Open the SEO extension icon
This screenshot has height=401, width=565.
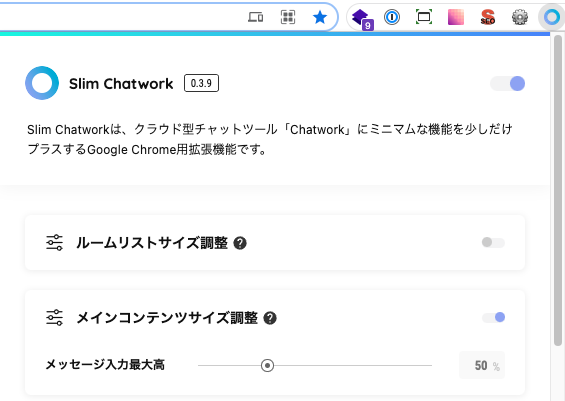point(488,17)
